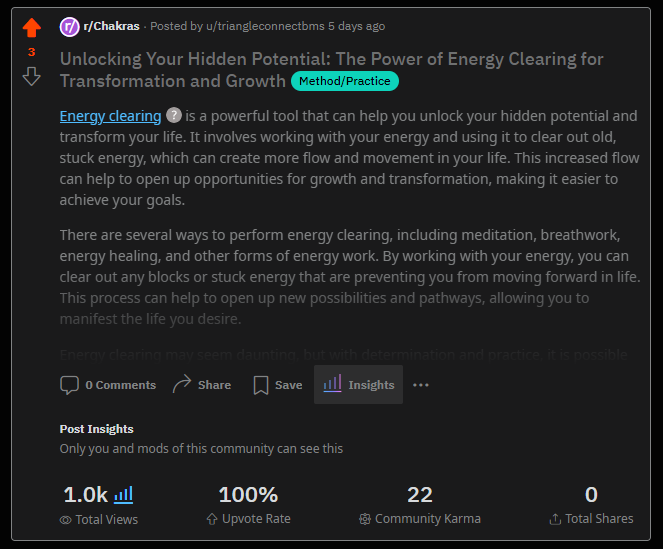Click the blue views chart icon beside 1.0k

pyautogui.click(x=124, y=494)
